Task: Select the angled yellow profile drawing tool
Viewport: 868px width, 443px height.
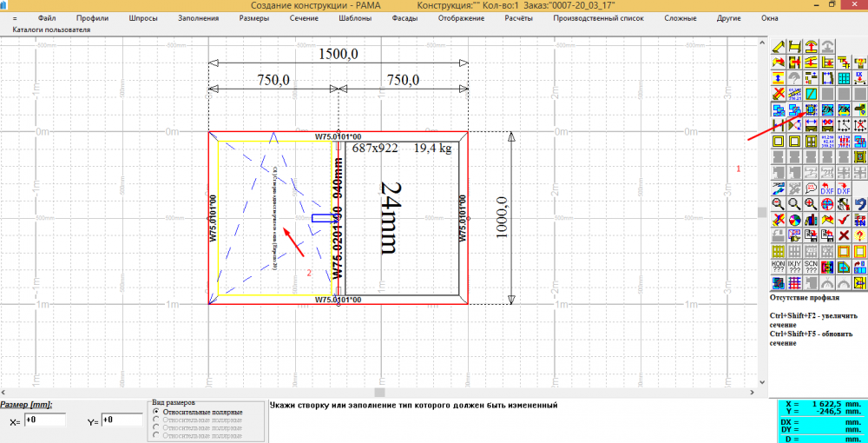Action: pyautogui.click(x=779, y=47)
